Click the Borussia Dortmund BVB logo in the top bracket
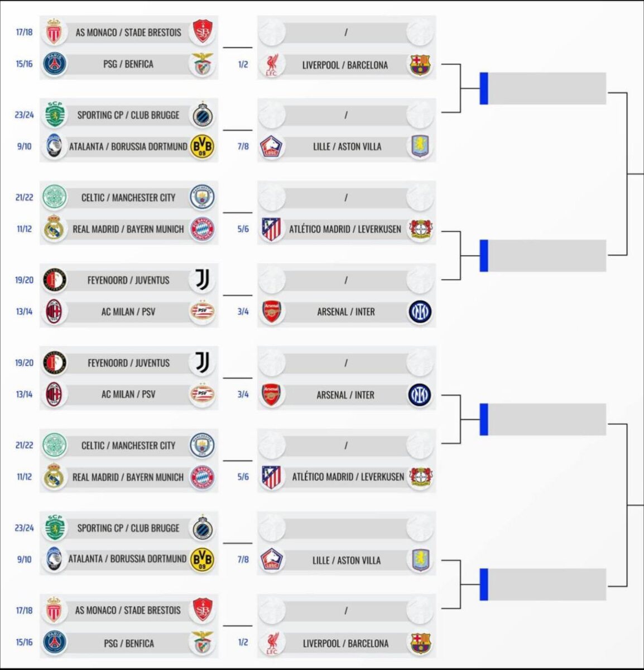Screen dimensions: 644x670 click(x=202, y=146)
